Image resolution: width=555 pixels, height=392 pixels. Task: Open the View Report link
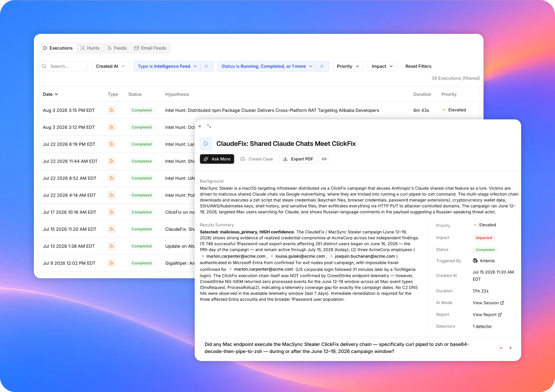tap(487, 314)
